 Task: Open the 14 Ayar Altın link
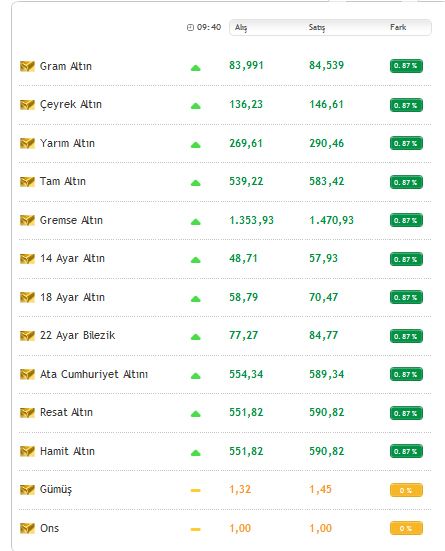click(72, 259)
